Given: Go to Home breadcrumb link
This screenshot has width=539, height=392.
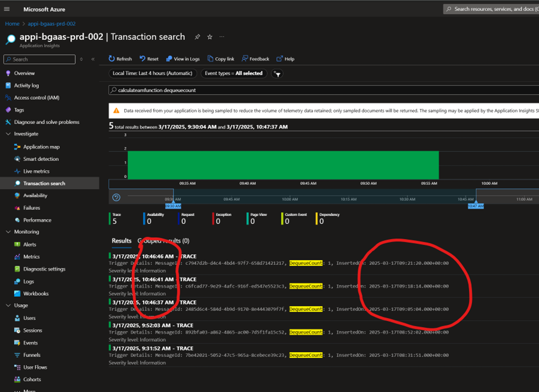Looking at the screenshot, I should (12, 24).
